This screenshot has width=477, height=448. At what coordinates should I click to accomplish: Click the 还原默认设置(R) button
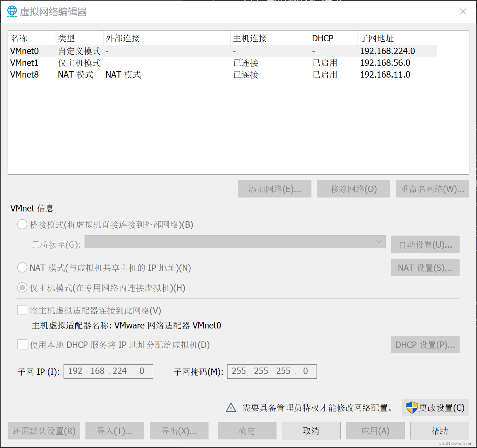pyautogui.click(x=44, y=431)
